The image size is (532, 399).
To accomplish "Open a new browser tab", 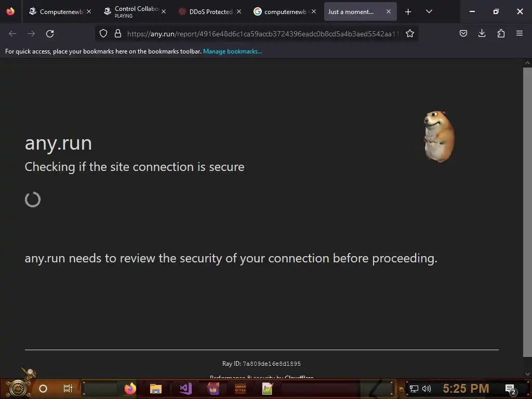I will pos(408,12).
